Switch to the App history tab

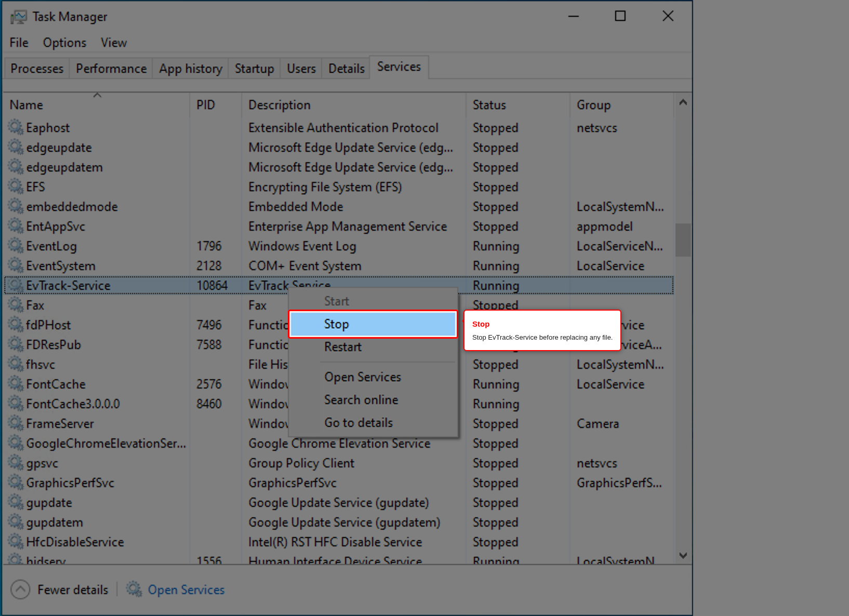[191, 69]
